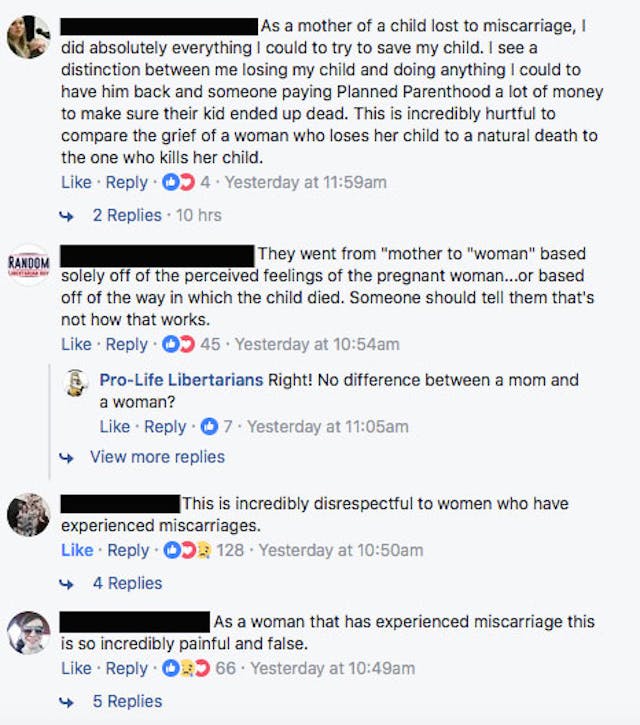The width and height of the screenshot is (640, 725).
Task: Open the Random Libertarian profile picture
Action: coord(28,263)
